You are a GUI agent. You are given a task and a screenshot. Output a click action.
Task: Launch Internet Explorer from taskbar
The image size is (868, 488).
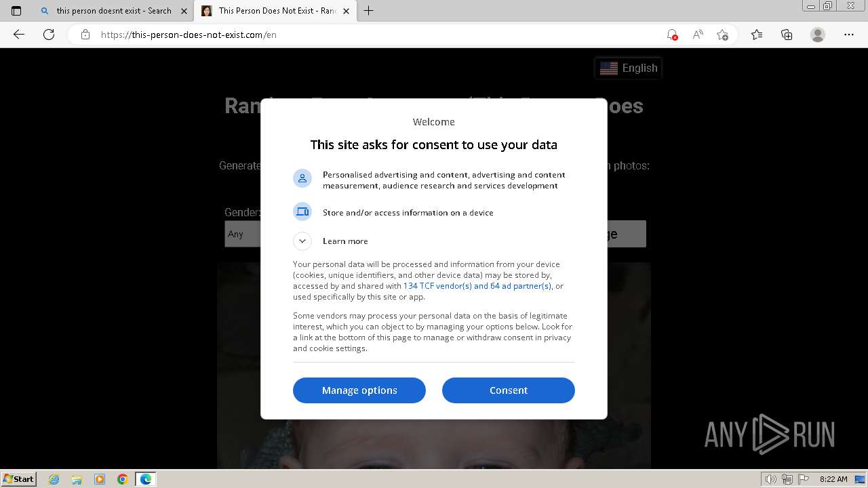point(54,479)
